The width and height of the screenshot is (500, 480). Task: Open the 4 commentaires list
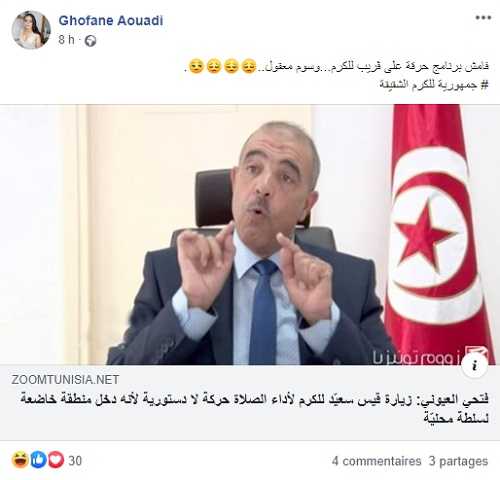click(x=376, y=461)
